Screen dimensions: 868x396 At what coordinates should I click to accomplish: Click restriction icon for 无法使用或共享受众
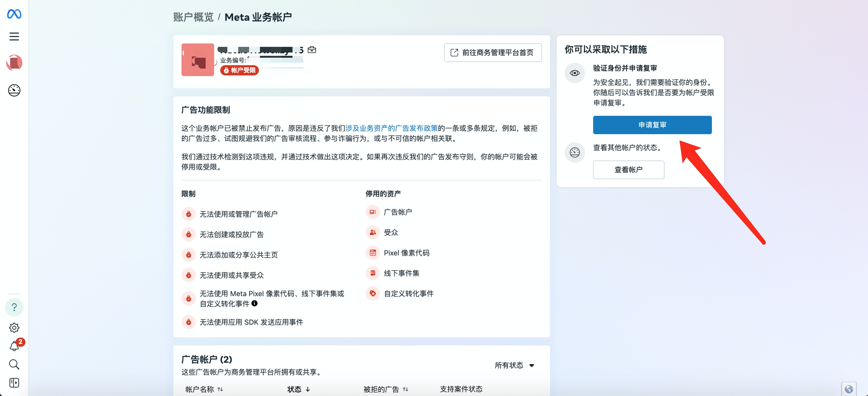click(x=189, y=275)
